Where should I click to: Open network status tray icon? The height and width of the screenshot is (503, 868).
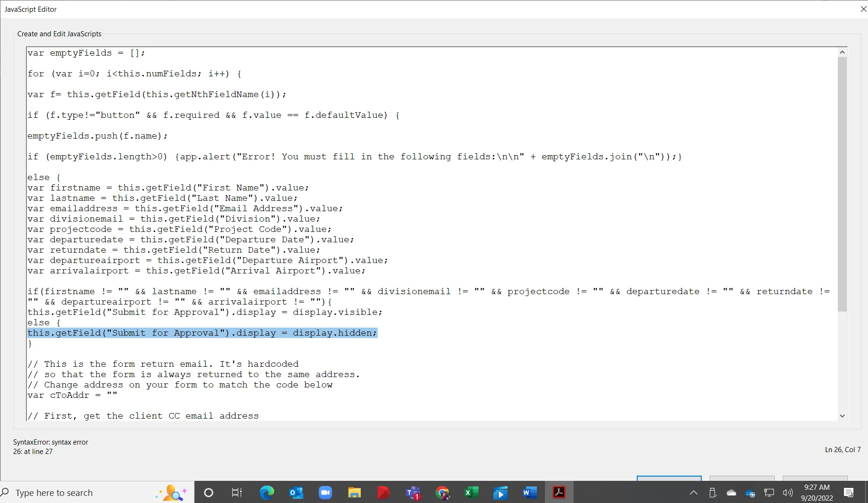pos(769,493)
